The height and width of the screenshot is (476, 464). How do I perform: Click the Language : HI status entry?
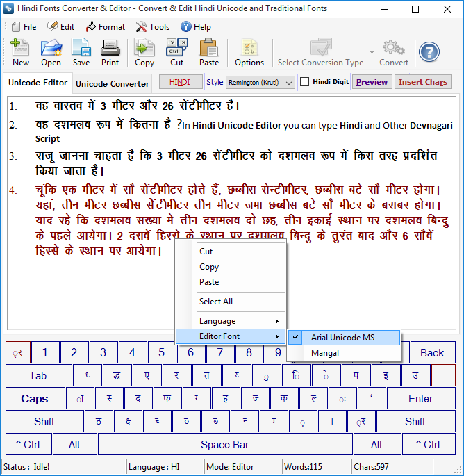(165, 466)
